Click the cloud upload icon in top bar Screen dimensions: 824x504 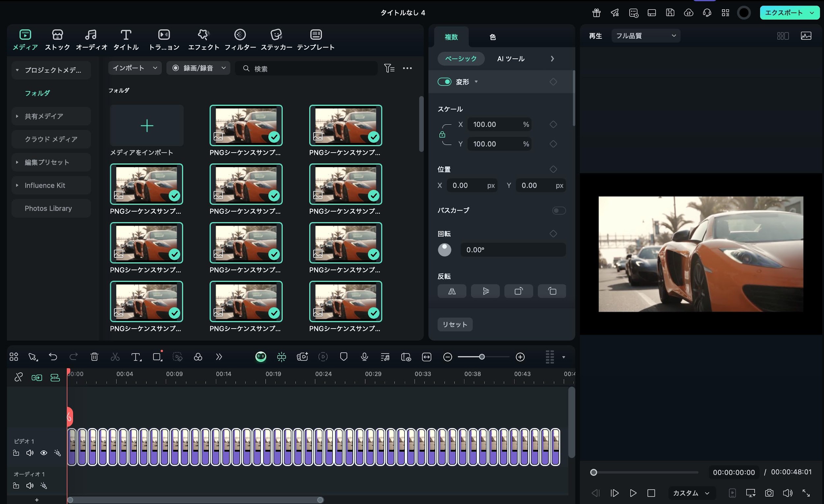point(689,13)
